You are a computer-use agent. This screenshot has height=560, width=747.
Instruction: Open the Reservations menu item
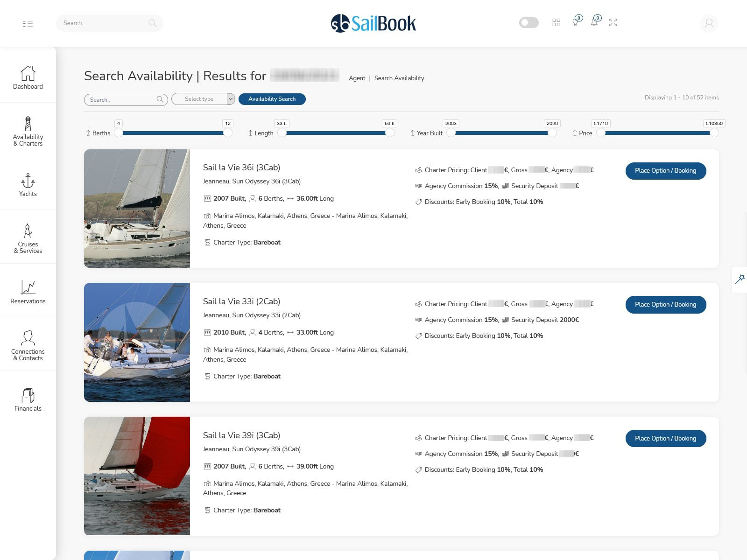pos(28,292)
